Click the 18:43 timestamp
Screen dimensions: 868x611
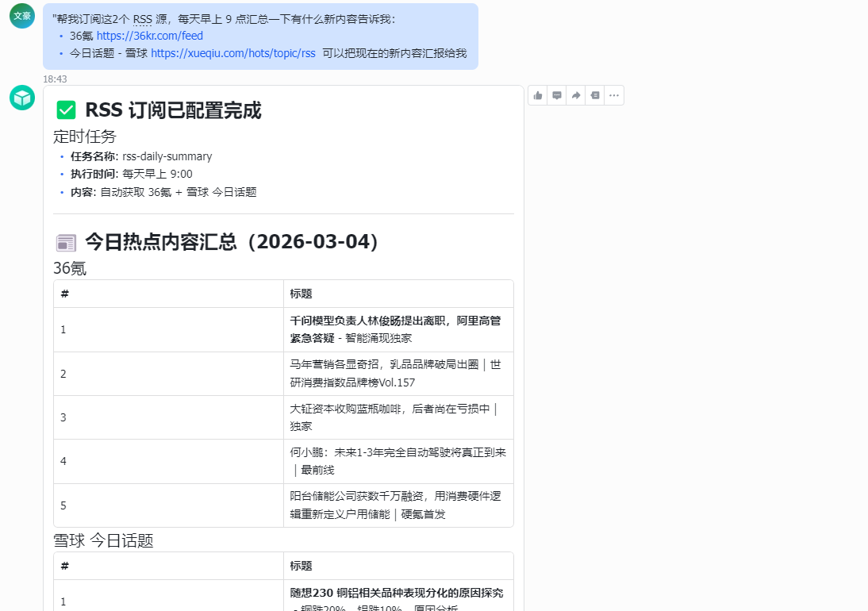55,79
